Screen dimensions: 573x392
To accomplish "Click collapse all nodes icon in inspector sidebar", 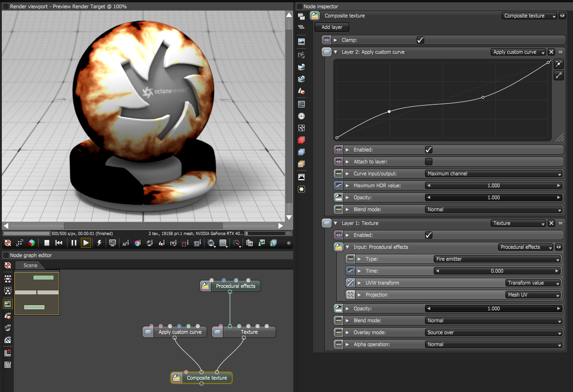I will tap(301, 28).
